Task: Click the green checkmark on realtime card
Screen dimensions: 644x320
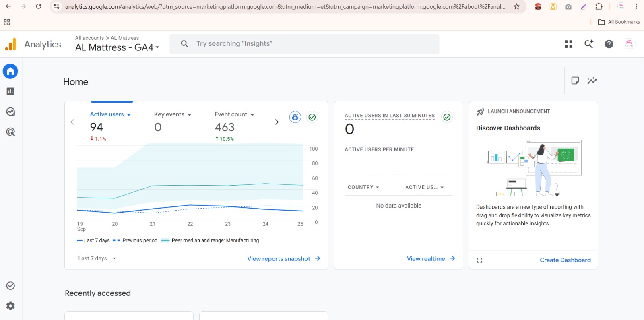Action: point(447,117)
